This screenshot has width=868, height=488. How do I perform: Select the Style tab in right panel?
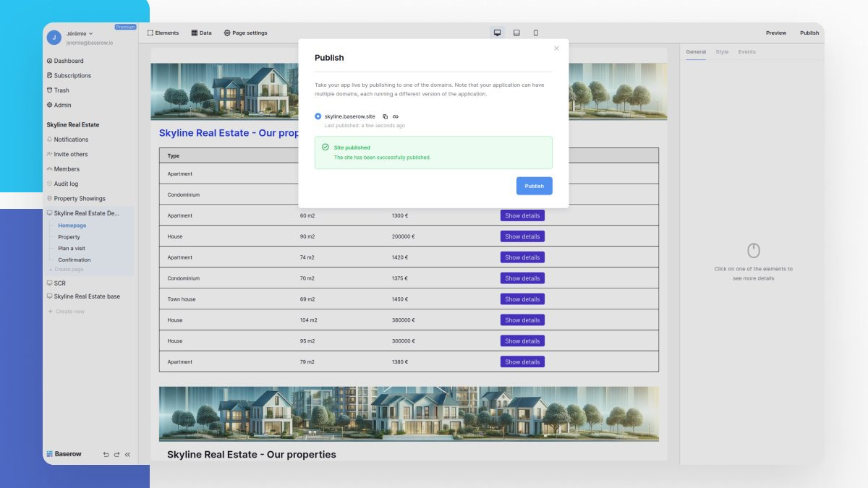[x=722, y=52]
